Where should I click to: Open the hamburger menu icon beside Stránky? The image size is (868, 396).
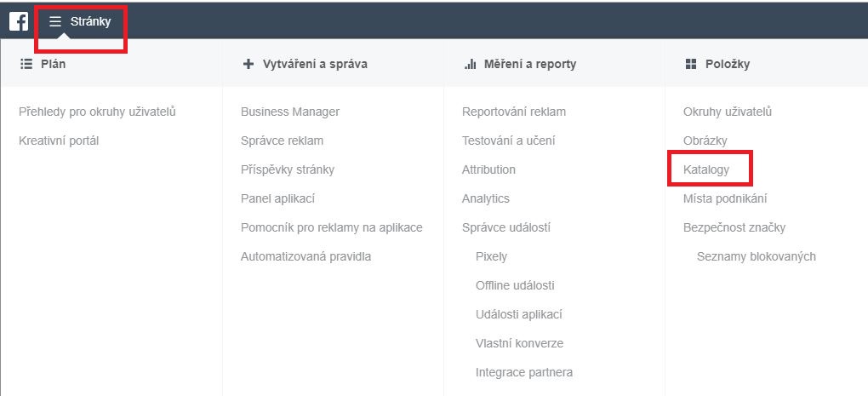point(54,21)
